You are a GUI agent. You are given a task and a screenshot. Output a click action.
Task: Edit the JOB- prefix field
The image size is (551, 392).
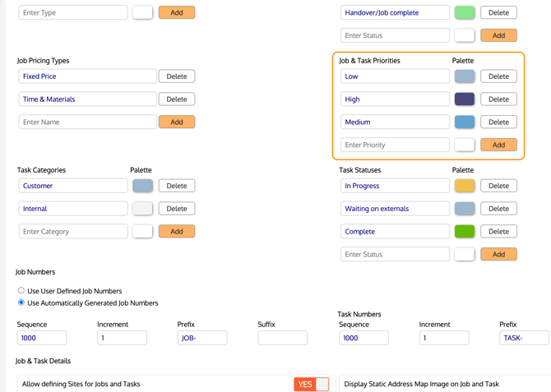pyautogui.click(x=202, y=338)
